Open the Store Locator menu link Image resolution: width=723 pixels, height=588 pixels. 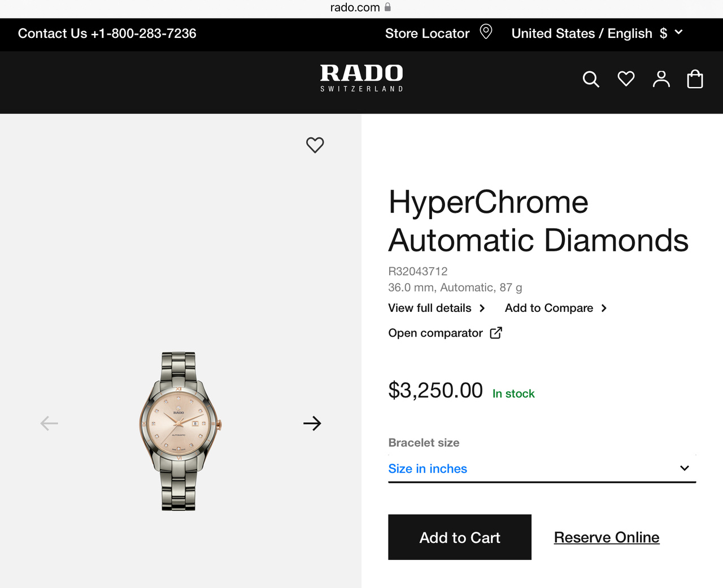click(427, 33)
